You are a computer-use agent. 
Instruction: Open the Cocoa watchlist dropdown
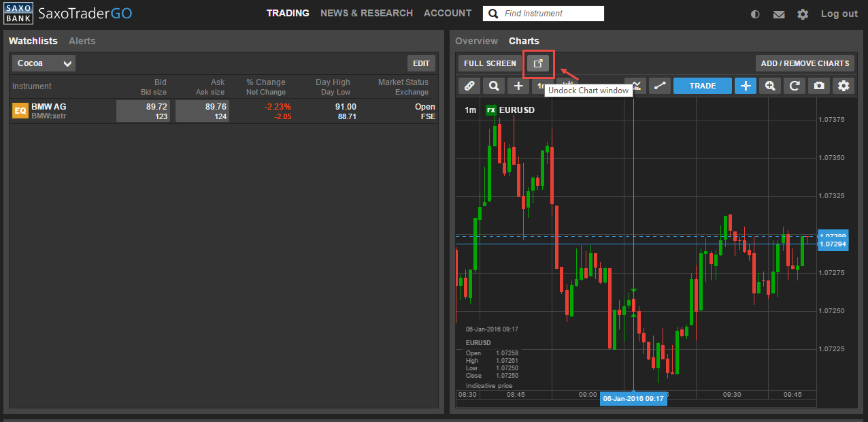(44, 63)
